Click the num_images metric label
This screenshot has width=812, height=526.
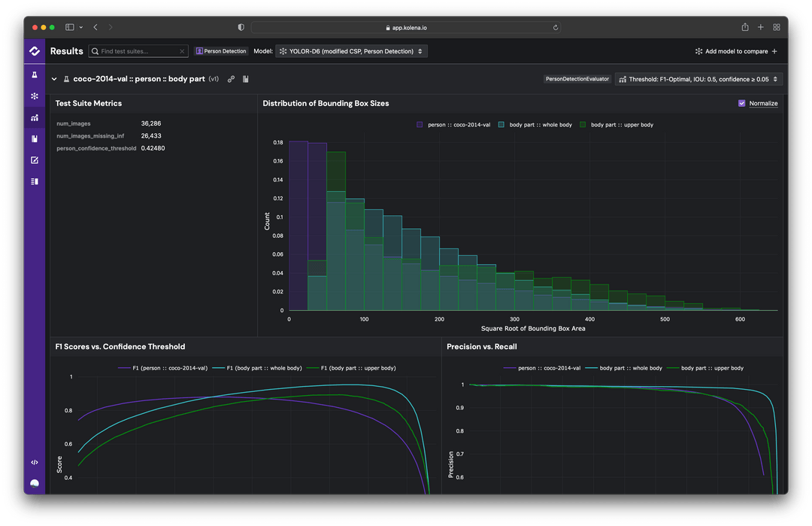(x=74, y=123)
